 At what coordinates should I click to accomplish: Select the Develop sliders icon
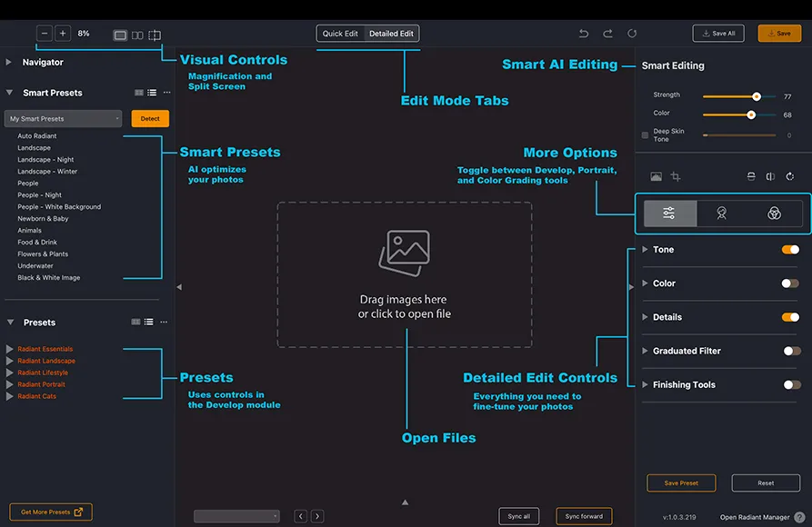(669, 214)
